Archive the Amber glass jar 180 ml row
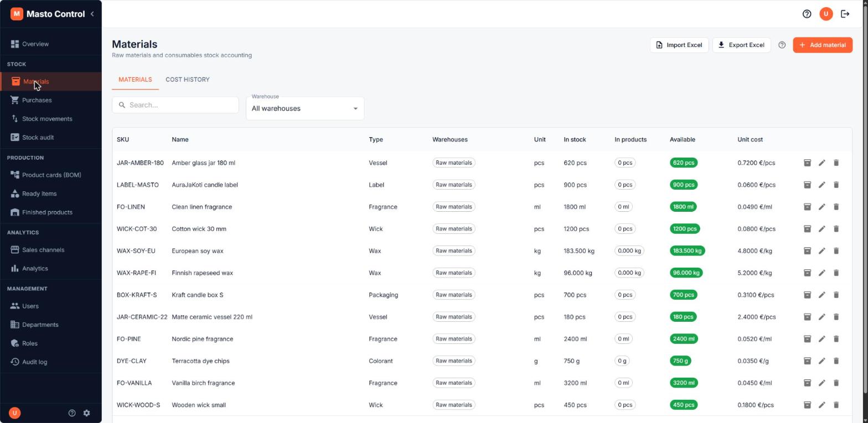Viewport: 868px width, 423px height. [807, 163]
